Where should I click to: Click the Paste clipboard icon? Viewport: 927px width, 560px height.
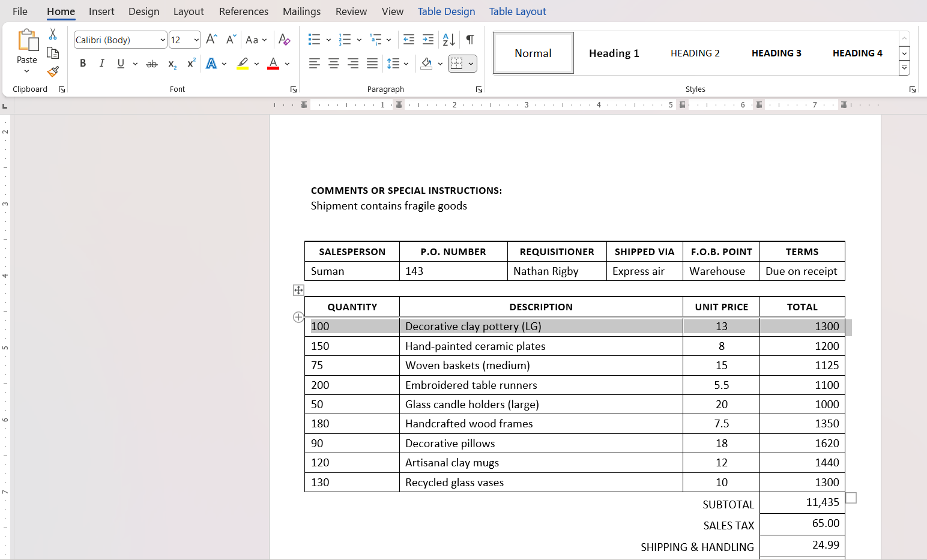coord(27,40)
